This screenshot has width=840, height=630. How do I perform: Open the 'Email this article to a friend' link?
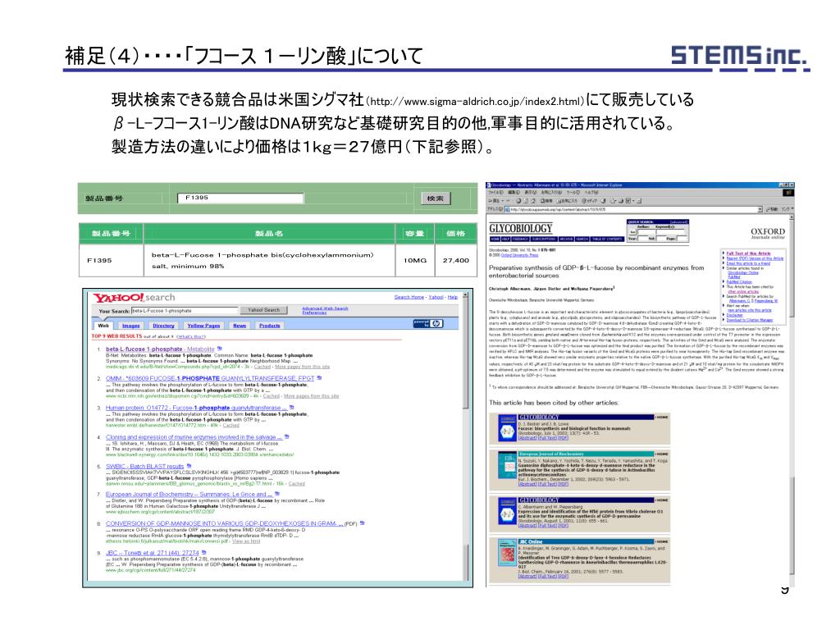coord(748,263)
